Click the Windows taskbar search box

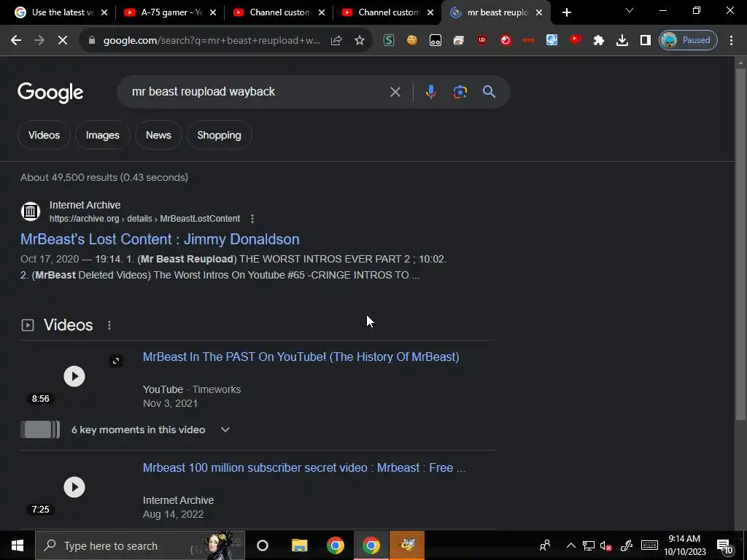140,545
